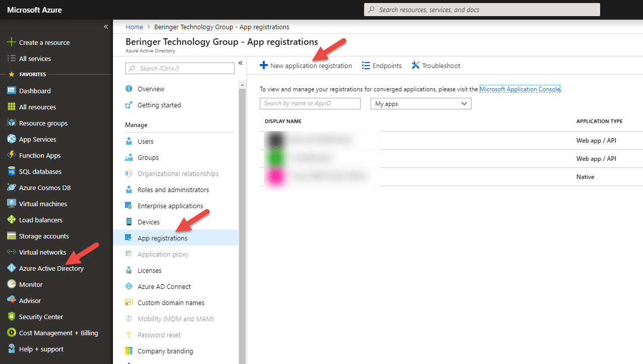Open the My apps filter dropdown
This screenshot has width=643, height=364.
[x=421, y=103]
